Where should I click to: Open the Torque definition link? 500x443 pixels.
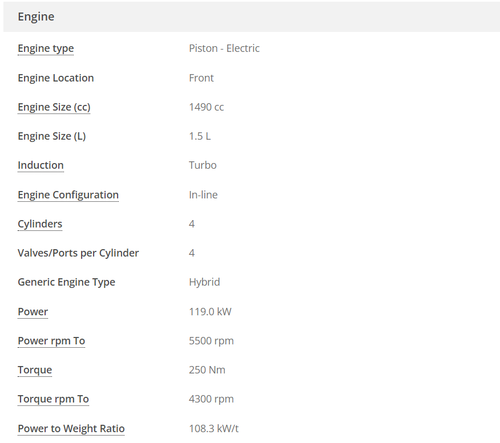coord(35,370)
